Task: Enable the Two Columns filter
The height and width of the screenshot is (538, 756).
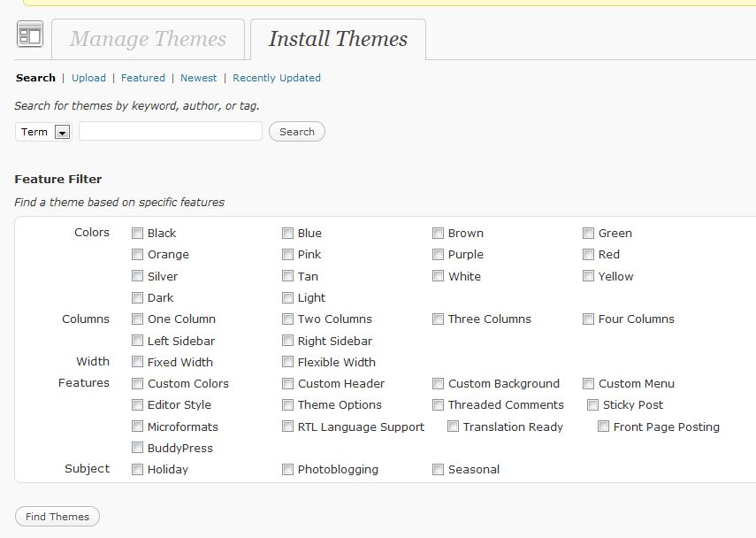Action: click(287, 319)
